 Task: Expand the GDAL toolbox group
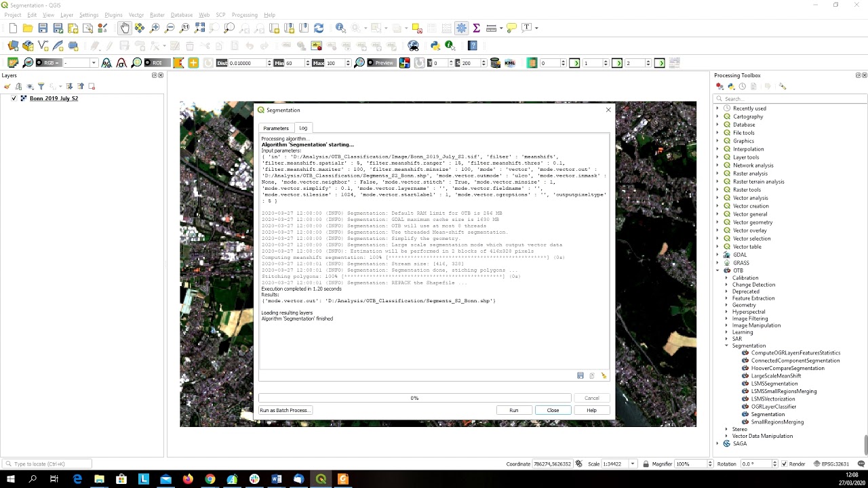(x=717, y=255)
